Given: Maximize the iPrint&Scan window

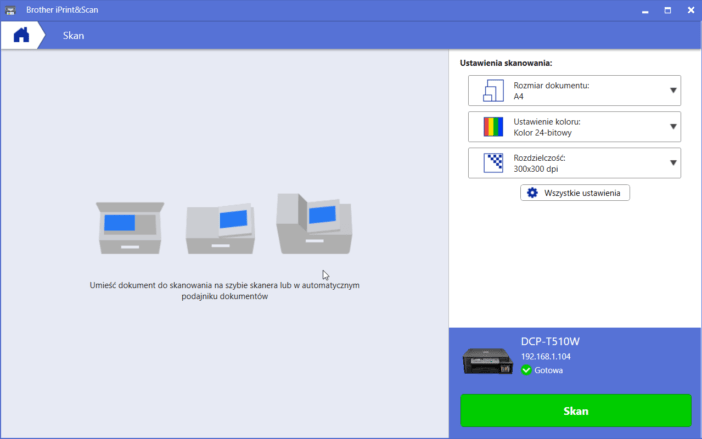Looking at the screenshot, I should pos(668,10).
